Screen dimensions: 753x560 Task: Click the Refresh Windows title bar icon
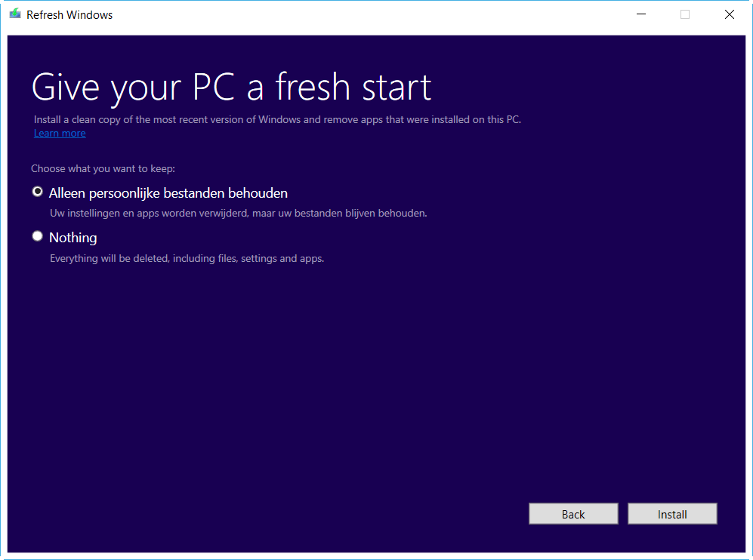pyautogui.click(x=15, y=14)
